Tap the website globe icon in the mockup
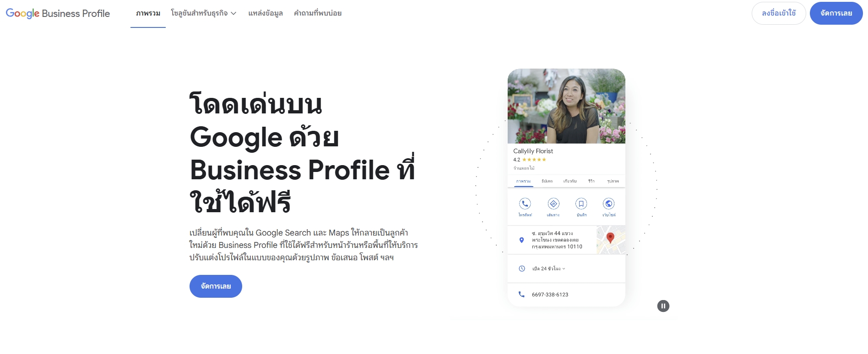 click(609, 204)
